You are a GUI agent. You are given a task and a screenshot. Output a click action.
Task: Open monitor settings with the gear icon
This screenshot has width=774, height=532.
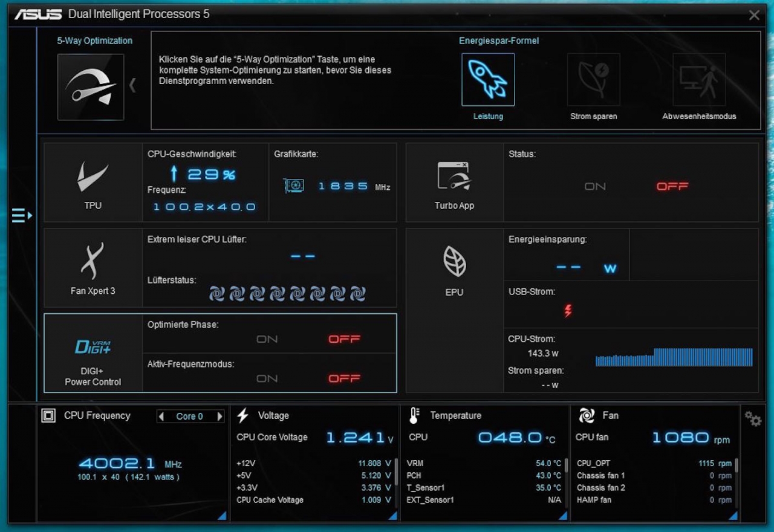coord(753,418)
